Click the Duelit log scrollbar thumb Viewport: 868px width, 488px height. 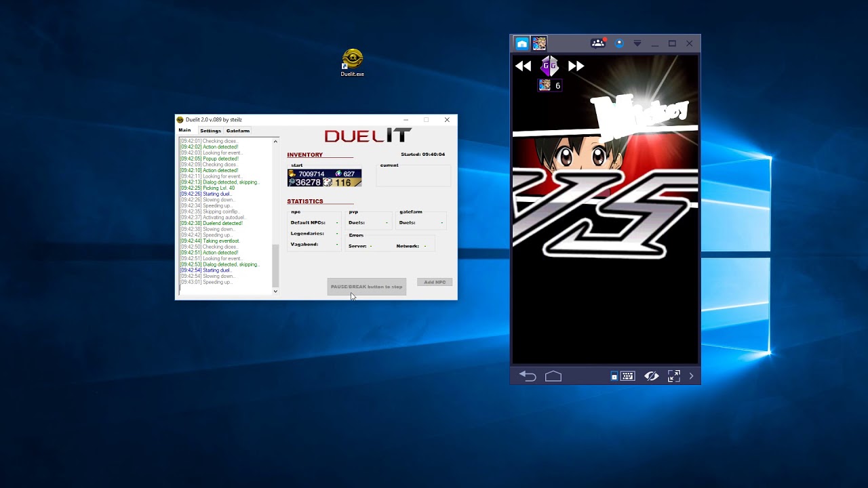tap(275, 265)
